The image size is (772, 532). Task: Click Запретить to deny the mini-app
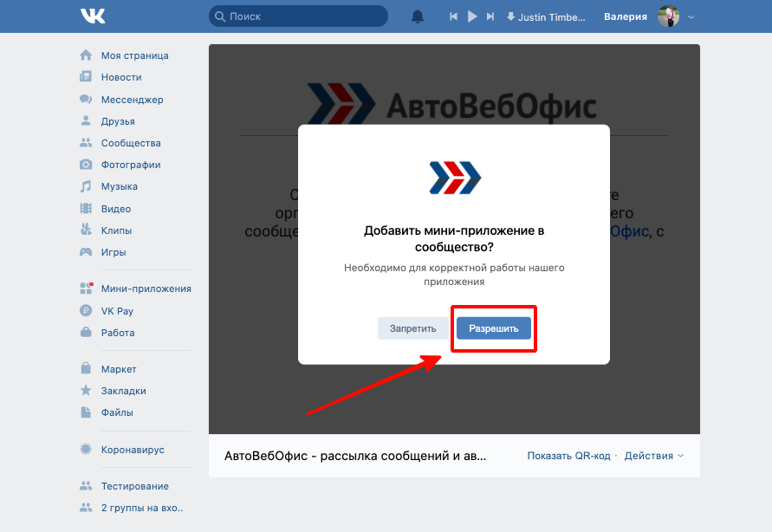tap(412, 328)
